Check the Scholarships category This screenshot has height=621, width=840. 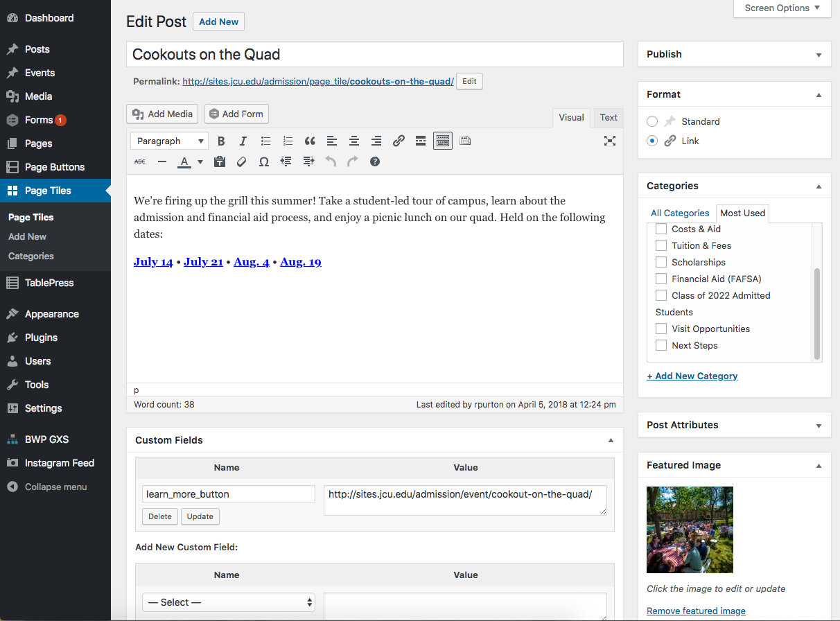(661, 262)
